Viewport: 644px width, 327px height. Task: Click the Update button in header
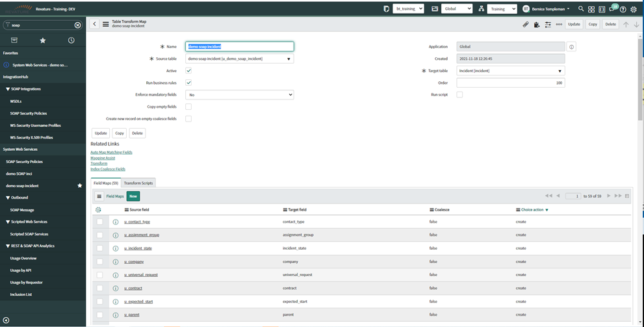[574, 24]
